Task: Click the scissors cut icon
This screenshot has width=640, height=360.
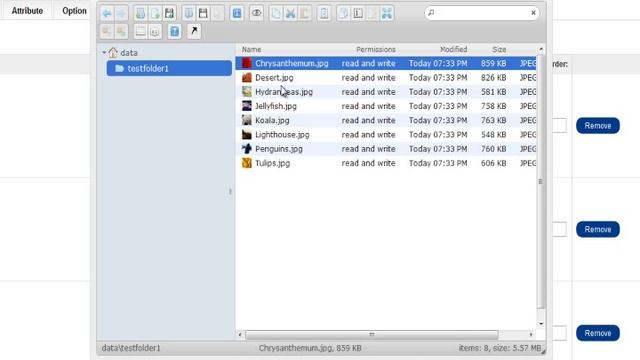Action: click(290, 13)
